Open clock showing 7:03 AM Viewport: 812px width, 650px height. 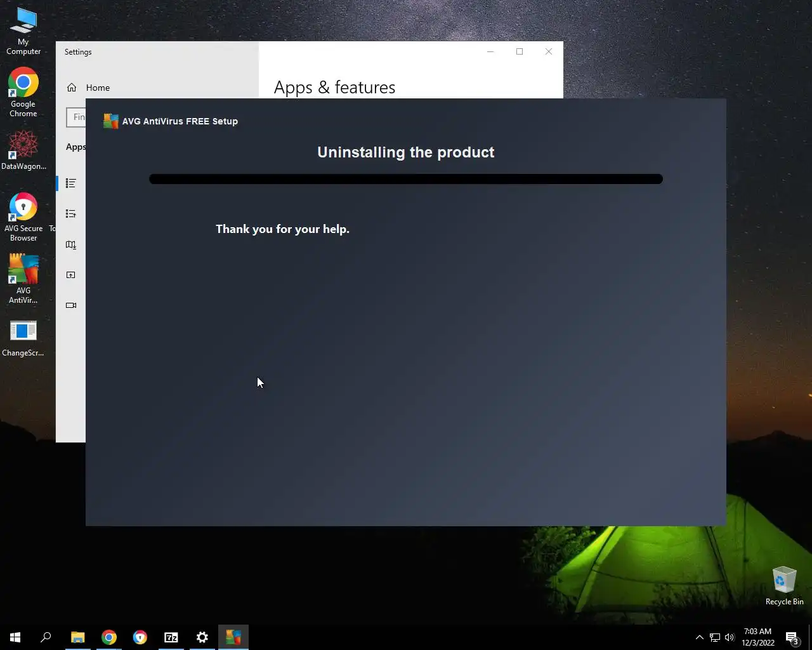point(758,637)
